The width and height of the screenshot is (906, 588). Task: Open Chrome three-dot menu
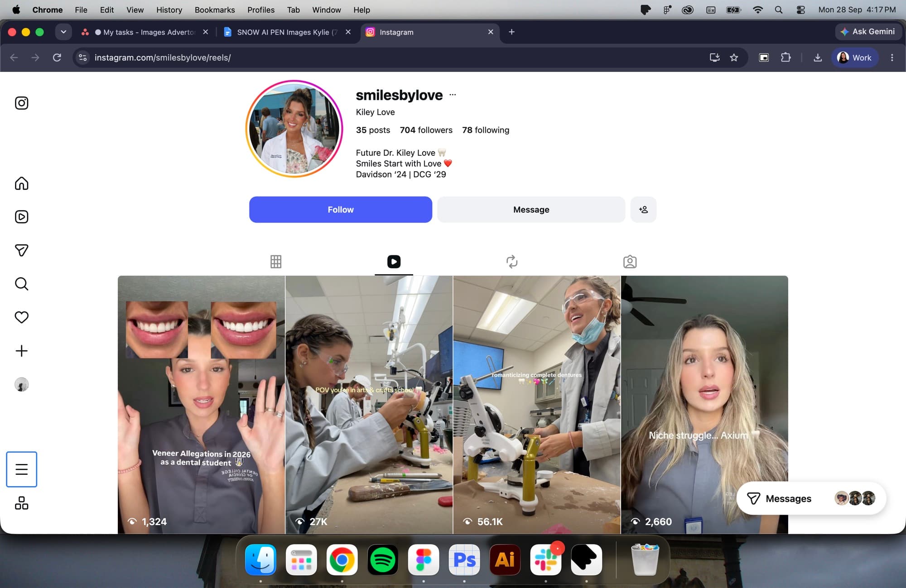(x=892, y=57)
